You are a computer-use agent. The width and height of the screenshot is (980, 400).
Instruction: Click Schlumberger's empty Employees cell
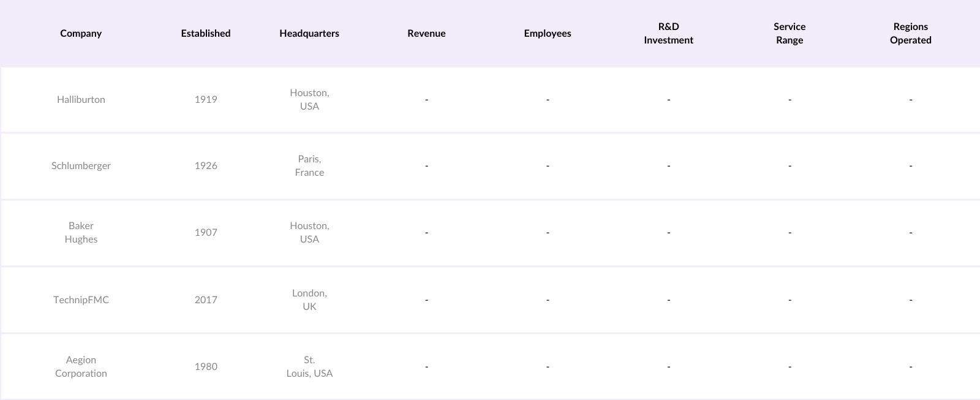coord(548,166)
